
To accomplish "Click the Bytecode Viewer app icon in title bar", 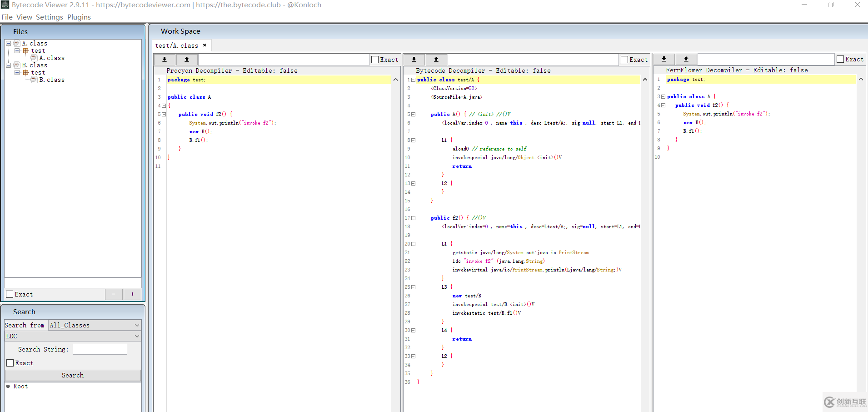I will 5,5.
